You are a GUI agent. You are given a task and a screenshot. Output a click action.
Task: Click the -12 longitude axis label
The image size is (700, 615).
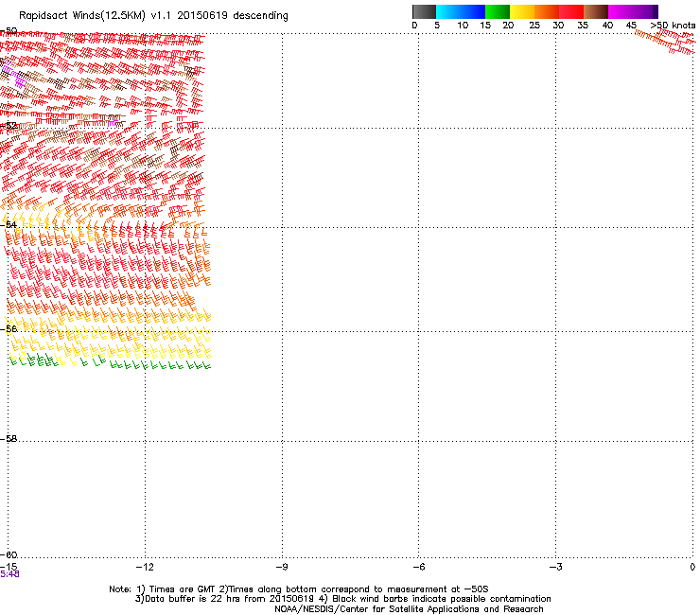point(144,567)
